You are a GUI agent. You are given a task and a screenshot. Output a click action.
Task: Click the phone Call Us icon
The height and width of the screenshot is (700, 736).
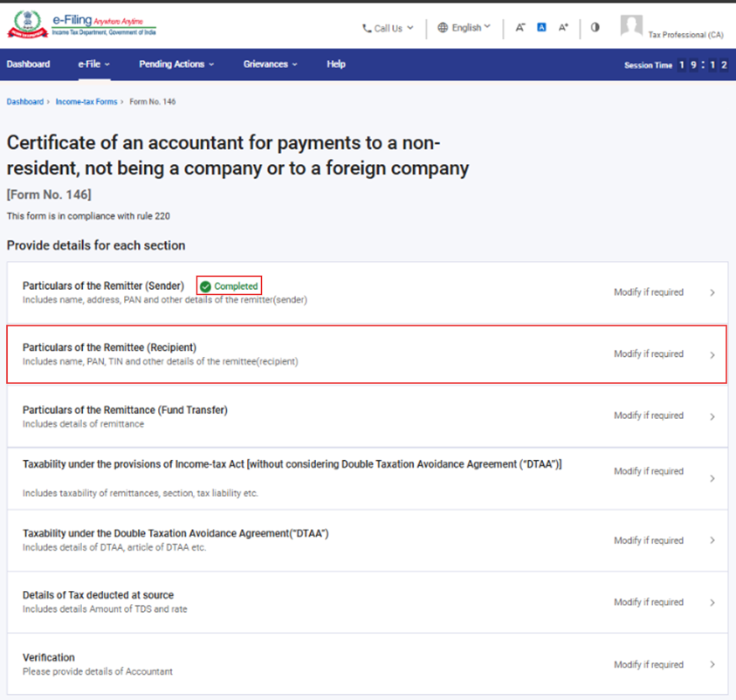[368, 28]
